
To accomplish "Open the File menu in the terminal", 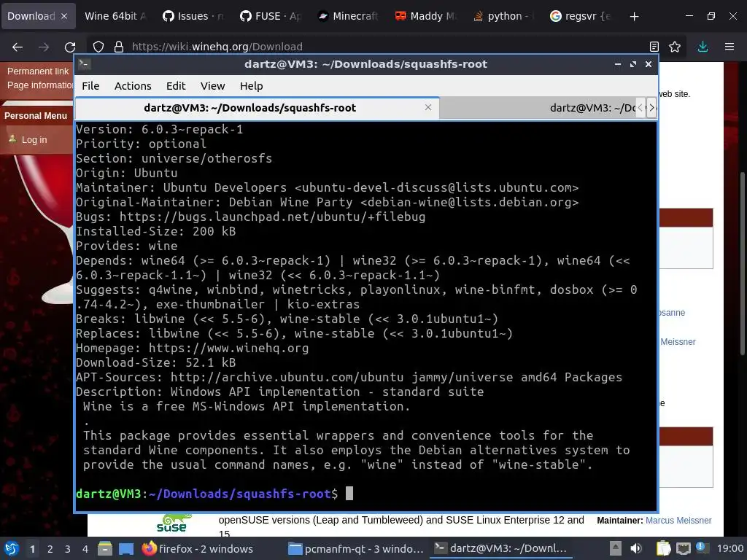I will [90, 86].
